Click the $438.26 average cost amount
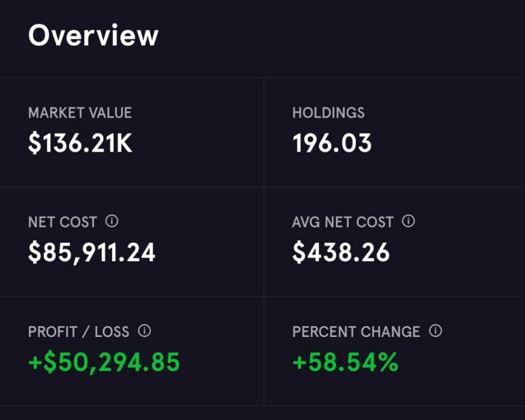Viewport: 525px width, 420px height. (x=341, y=253)
